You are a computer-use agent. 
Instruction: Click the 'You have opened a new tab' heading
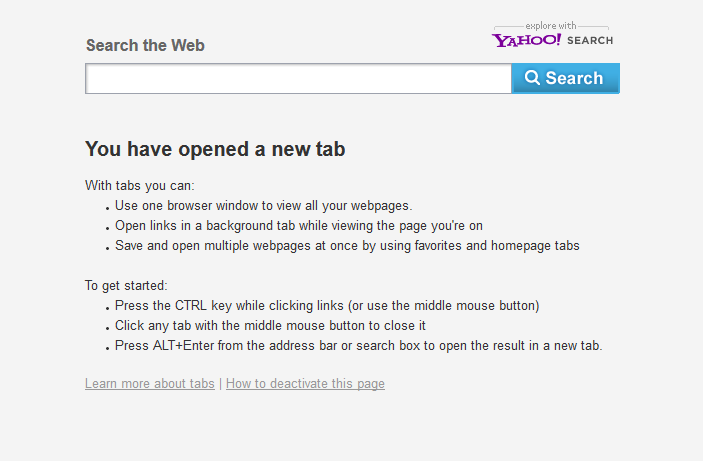click(x=215, y=149)
